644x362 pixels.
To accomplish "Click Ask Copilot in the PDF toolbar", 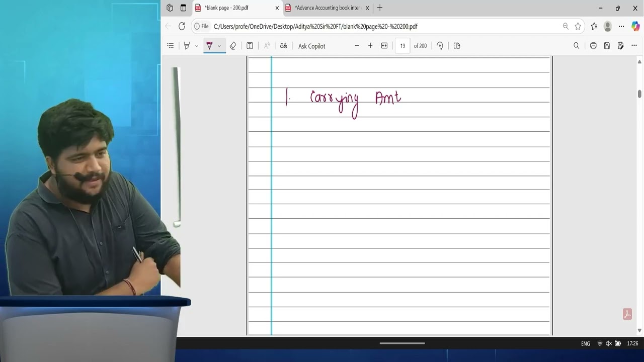I will coord(311,46).
